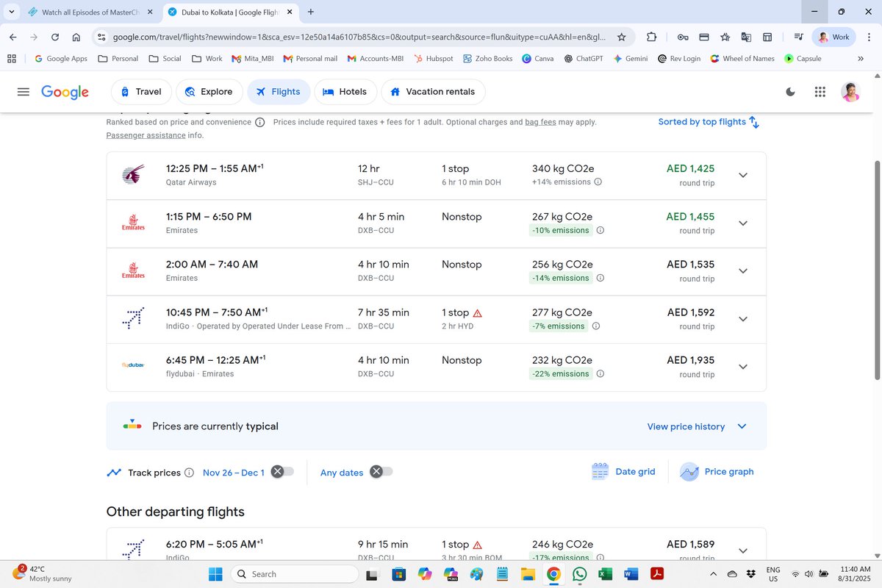The image size is (882, 588).
Task: Switch to the Hotels tab
Action: point(345,92)
